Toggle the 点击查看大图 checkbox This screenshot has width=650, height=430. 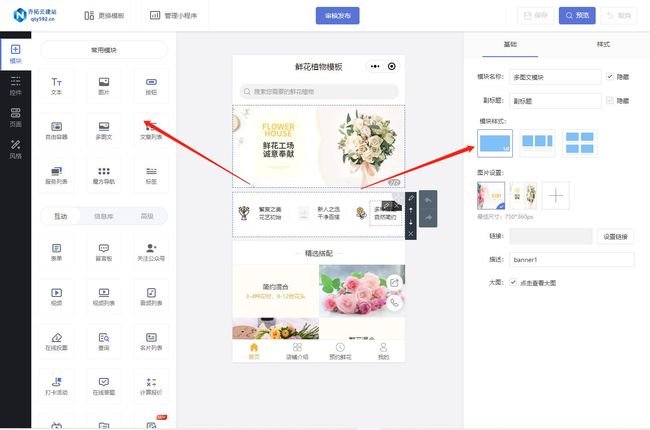pos(513,282)
